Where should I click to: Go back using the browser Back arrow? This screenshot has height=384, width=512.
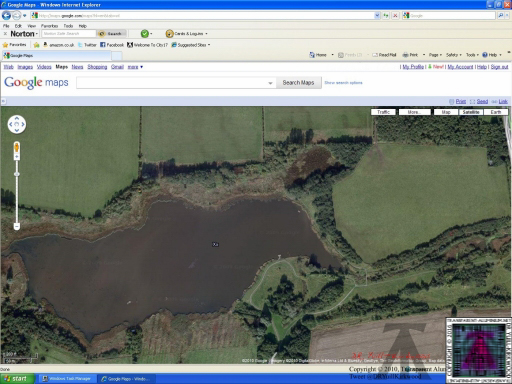[6, 15]
